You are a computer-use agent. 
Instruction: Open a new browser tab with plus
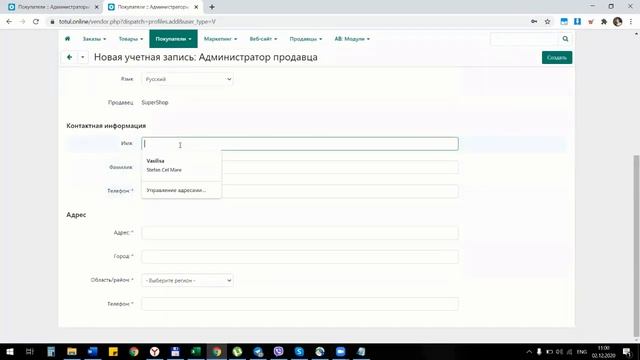pos(212,7)
